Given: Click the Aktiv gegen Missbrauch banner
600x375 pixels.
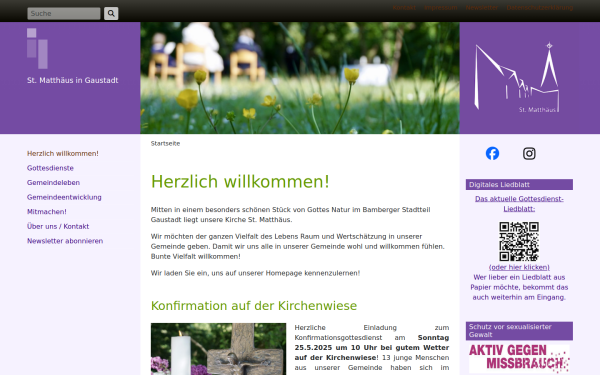Looking at the screenshot, I should 519,359.
